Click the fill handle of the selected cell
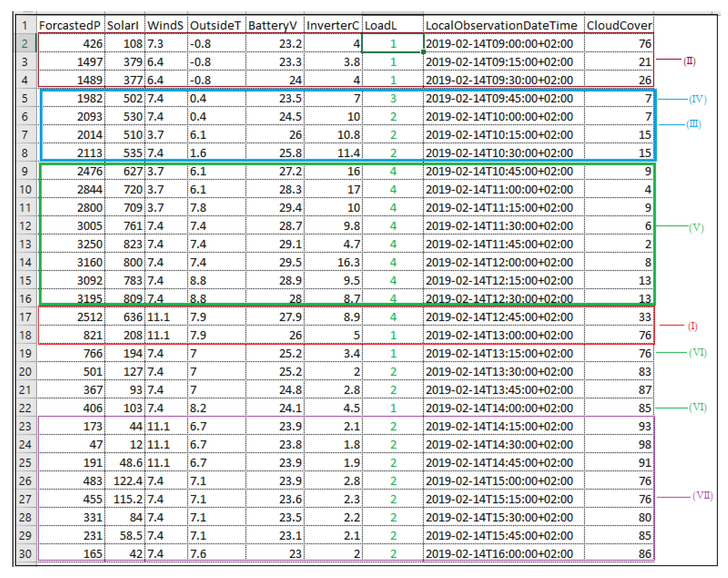This screenshot has width=728, height=578. click(x=423, y=52)
